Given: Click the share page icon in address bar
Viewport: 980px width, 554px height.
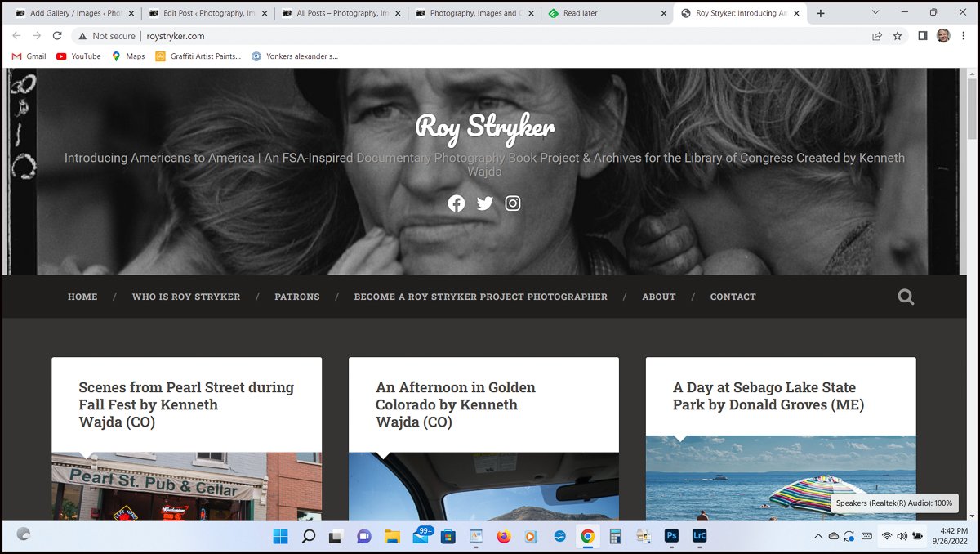Looking at the screenshot, I should [x=877, y=36].
